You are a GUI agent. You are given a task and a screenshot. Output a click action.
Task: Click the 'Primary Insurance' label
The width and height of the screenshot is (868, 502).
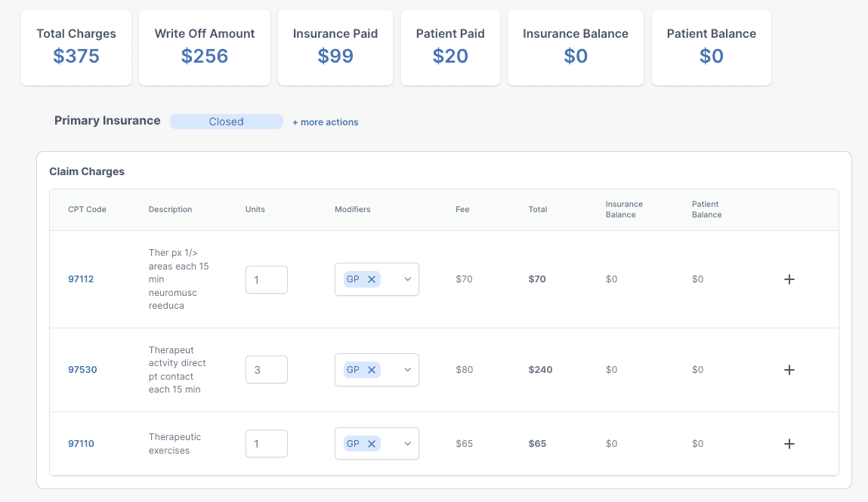click(x=107, y=121)
